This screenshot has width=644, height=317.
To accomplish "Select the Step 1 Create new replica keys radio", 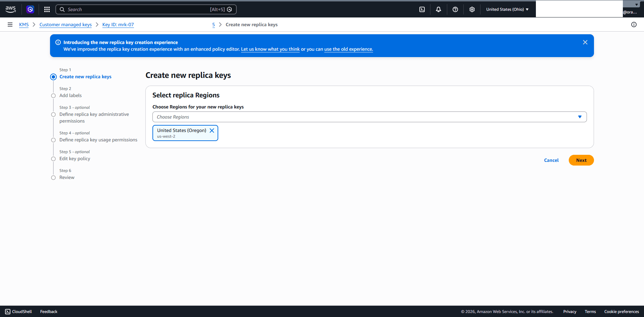I will coord(53,77).
